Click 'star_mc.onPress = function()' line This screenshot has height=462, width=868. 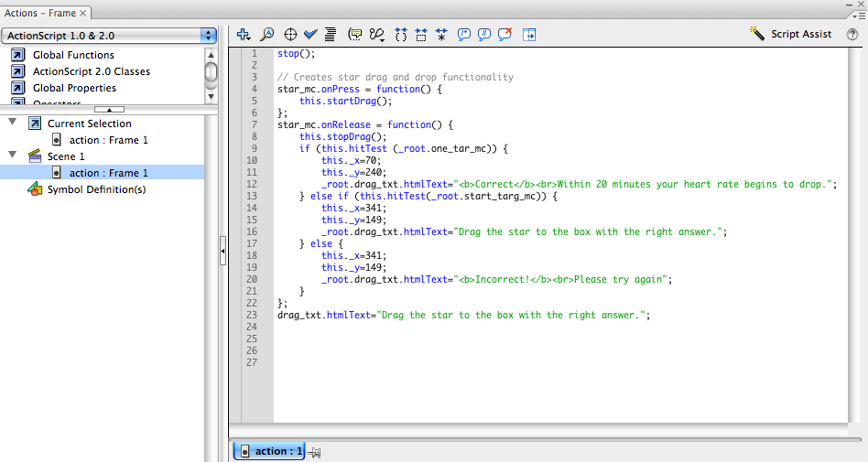point(359,89)
